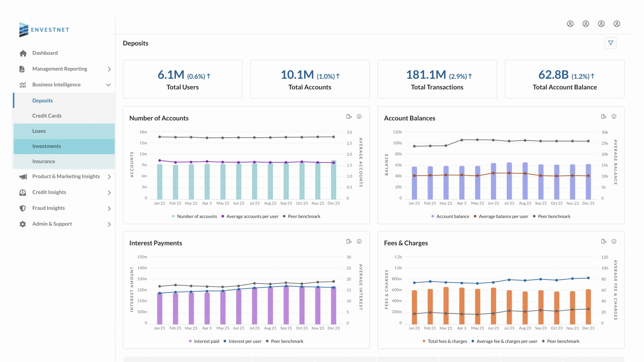Show info for Fees & Charges chart
The image size is (644, 362).
point(614,241)
